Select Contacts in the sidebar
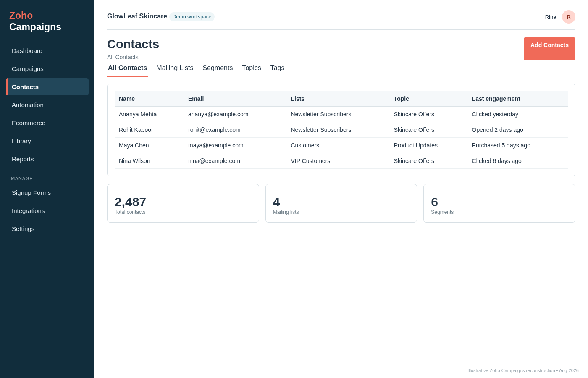Viewport: 588px width, 378px height. 47,87
